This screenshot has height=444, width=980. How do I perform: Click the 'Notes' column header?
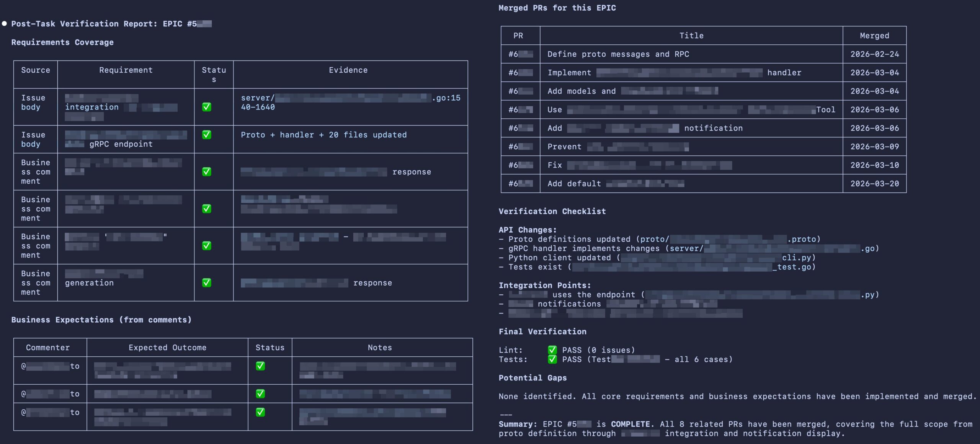tap(380, 348)
